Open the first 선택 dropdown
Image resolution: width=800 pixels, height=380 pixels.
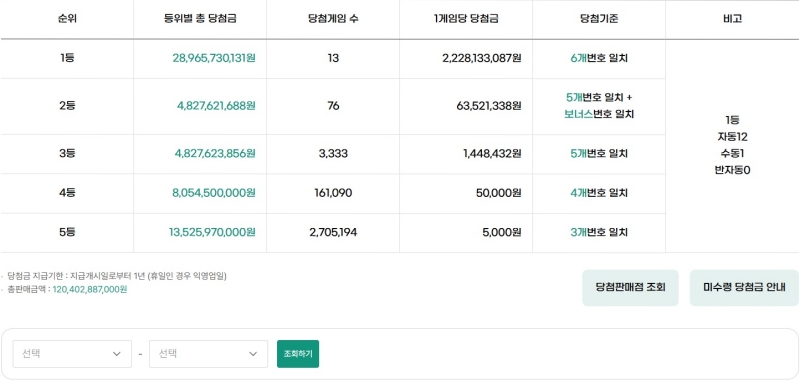click(72, 353)
